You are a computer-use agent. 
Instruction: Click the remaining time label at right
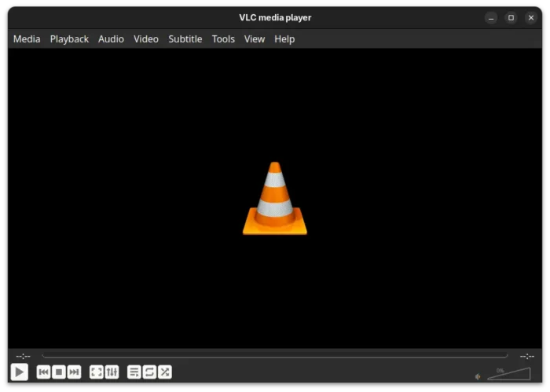tap(526, 356)
